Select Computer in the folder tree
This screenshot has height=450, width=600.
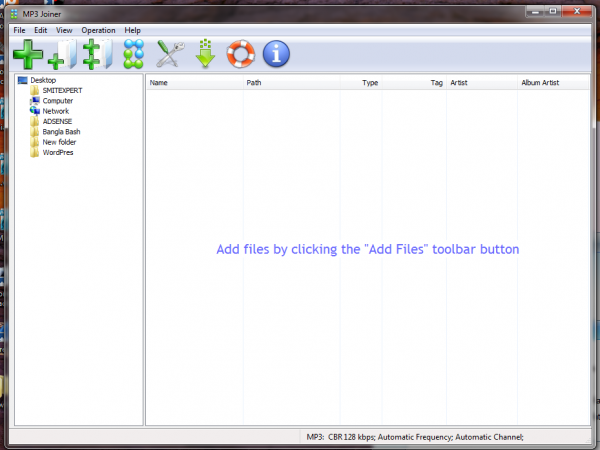pos(58,101)
